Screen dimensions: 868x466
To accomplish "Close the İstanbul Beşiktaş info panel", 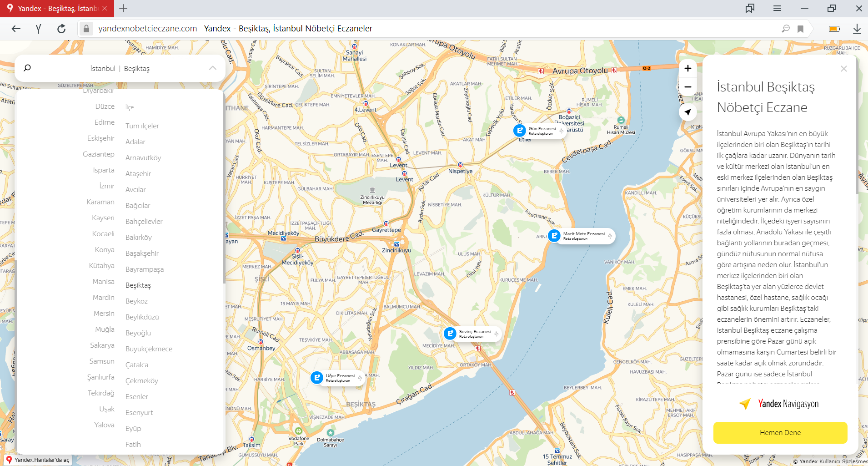I will (843, 69).
